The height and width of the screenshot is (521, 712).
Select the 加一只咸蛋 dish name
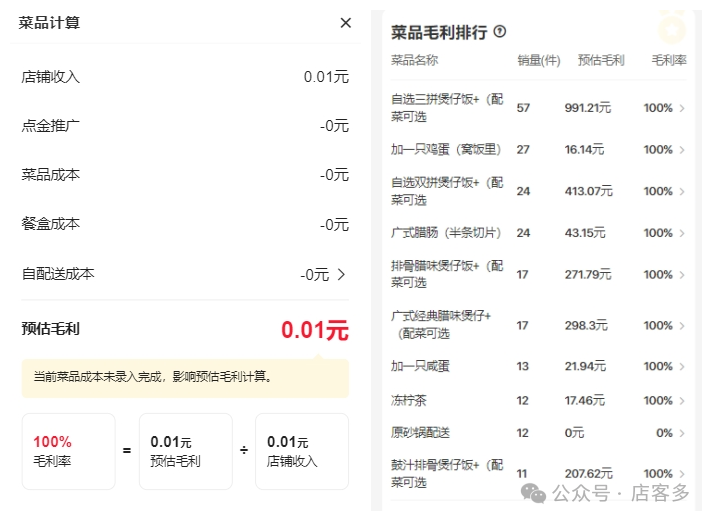pyautogui.click(x=420, y=366)
